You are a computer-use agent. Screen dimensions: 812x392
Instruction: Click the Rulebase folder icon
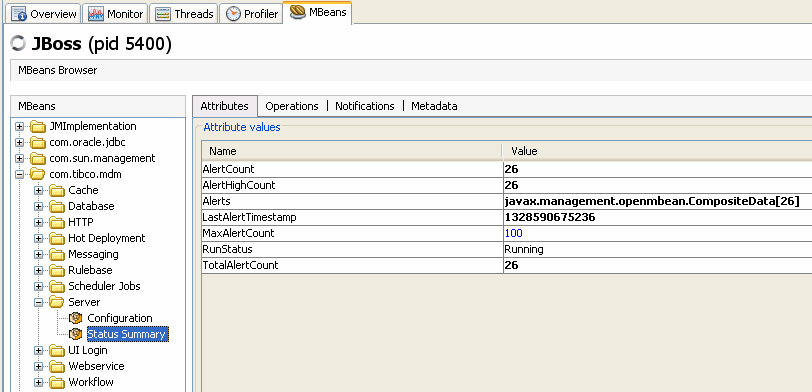point(57,270)
